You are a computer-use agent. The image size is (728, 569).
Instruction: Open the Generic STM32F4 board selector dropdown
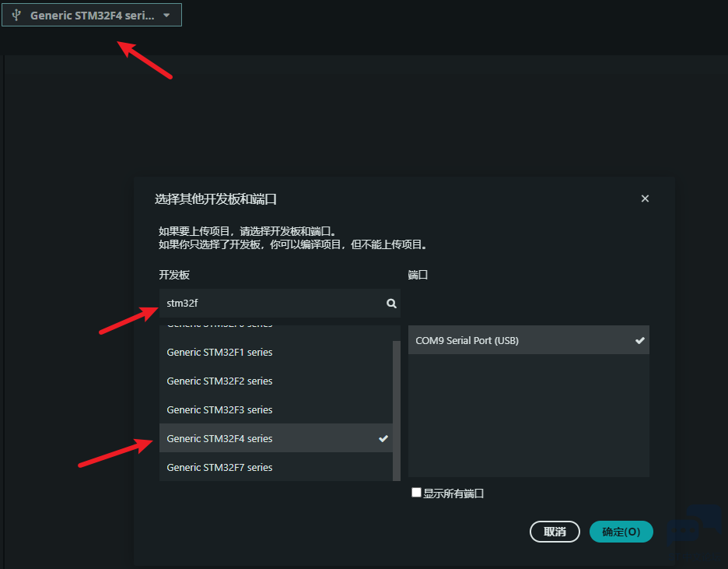pos(92,15)
